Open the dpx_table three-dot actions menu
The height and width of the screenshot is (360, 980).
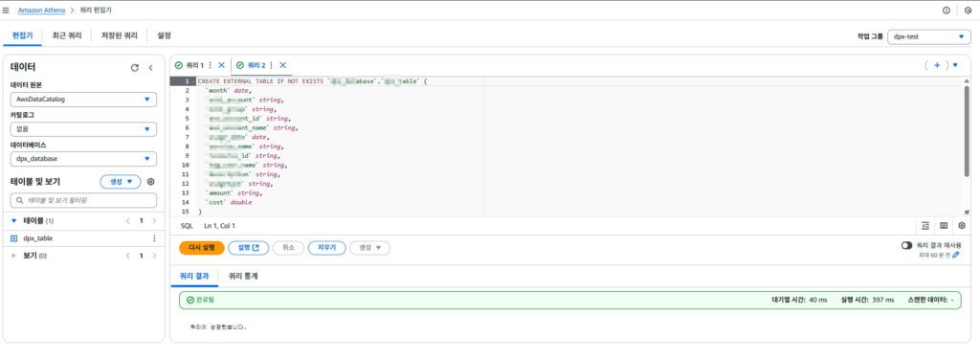click(x=154, y=238)
